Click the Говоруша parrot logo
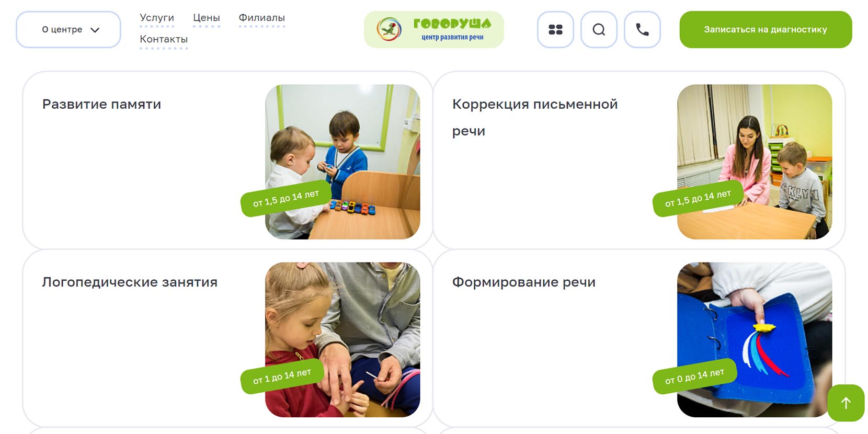Screen dimensions: 868x434 (434, 30)
